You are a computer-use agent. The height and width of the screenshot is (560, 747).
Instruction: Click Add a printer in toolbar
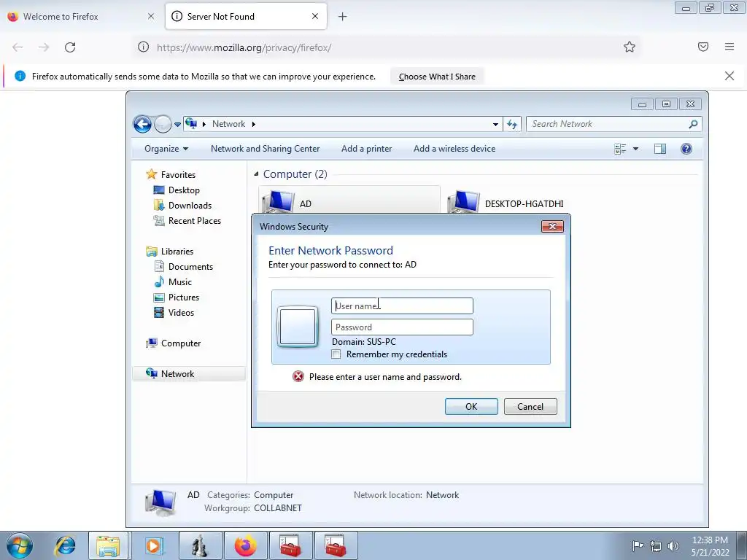click(366, 149)
